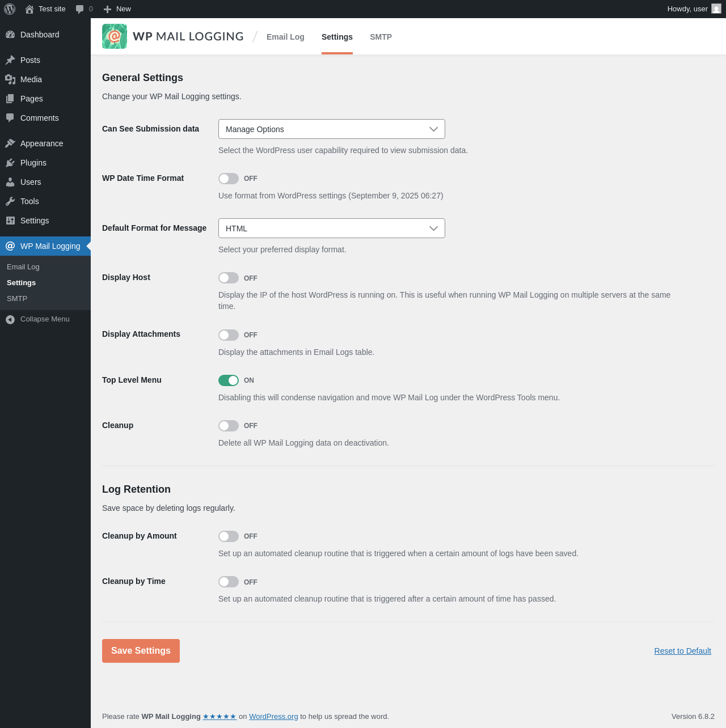726x728 pixels.
Task: Click the Top Level Menu label
Action: (x=132, y=380)
